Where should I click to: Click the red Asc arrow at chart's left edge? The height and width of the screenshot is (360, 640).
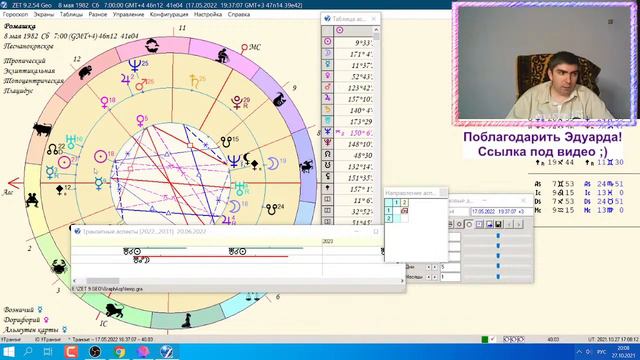point(14,183)
